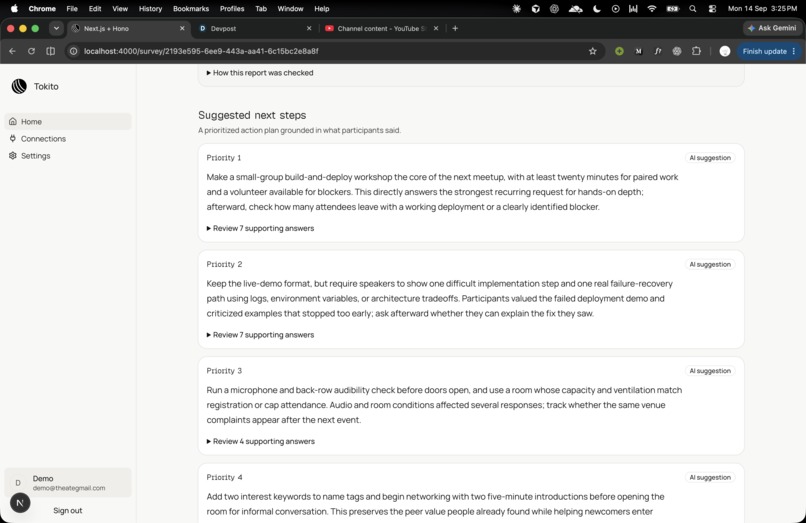The image size is (806, 523).
Task: Click the globe-like extension icon in toolbar
Action: [x=677, y=51]
